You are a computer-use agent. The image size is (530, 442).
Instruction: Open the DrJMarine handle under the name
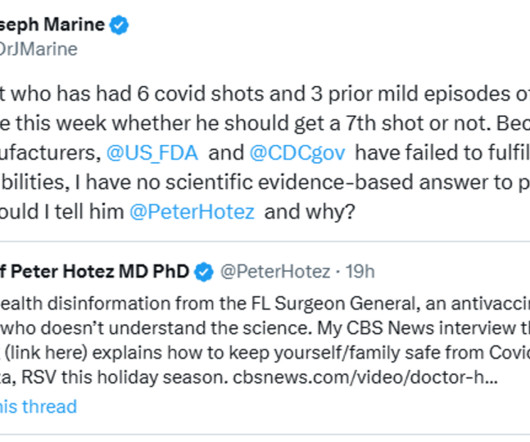[39, 49]
